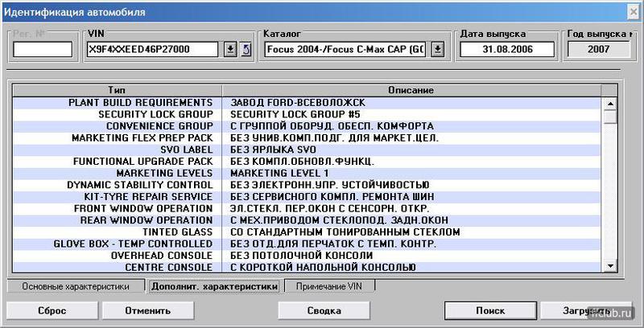
Task: Select Дополнит. характеристики tab
Action: click(214, 286)
